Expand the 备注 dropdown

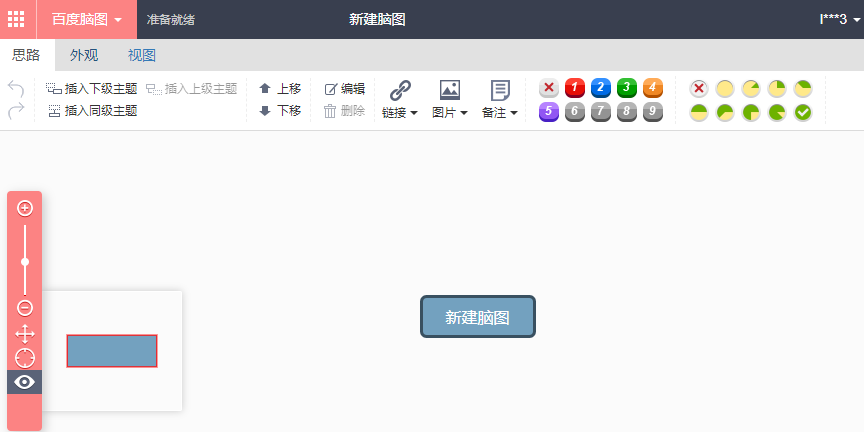pyautogui.click(x=500, y=113)
